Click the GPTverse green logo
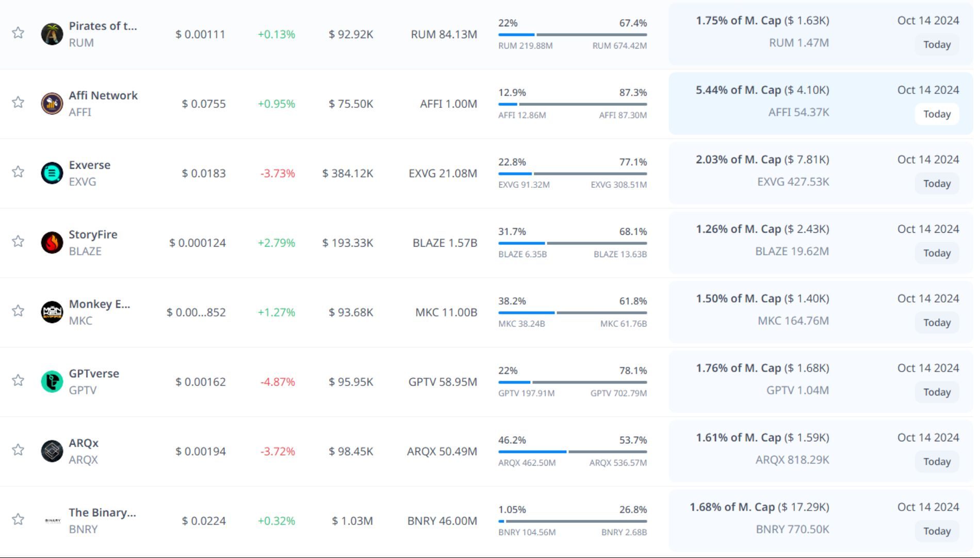 point(52,382)
